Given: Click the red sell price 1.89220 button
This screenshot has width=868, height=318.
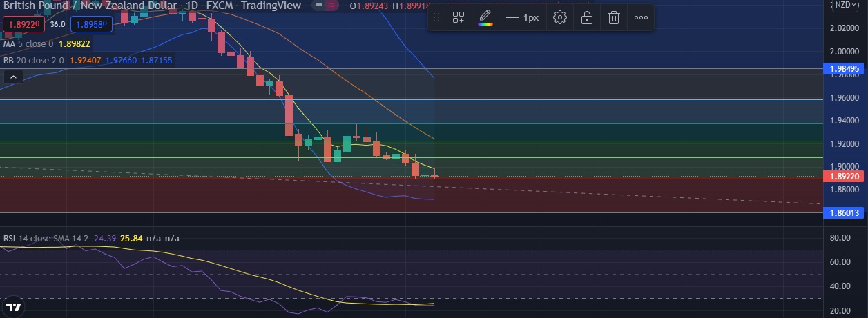Looking at the screenshot, I should point(25,24).
